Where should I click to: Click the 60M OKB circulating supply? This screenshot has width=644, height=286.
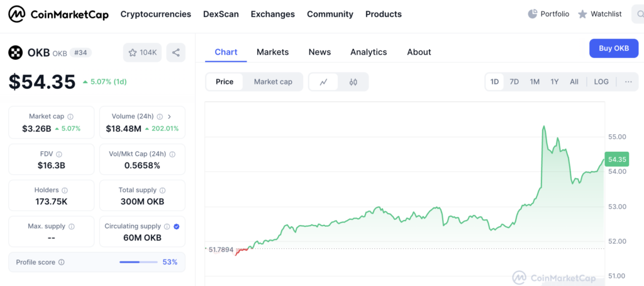coord(142,238)
